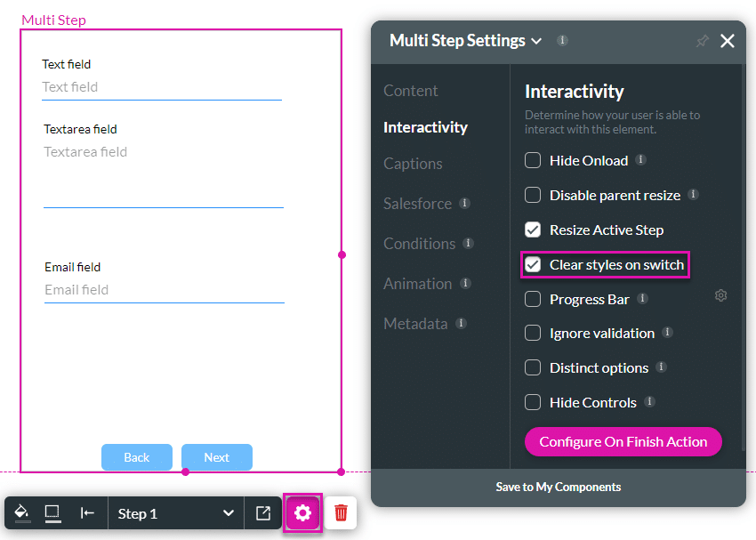Screen dimensions: 756x540
Task: Toggle the Ignore validation checkbox
Action: [x=533, y=333]
